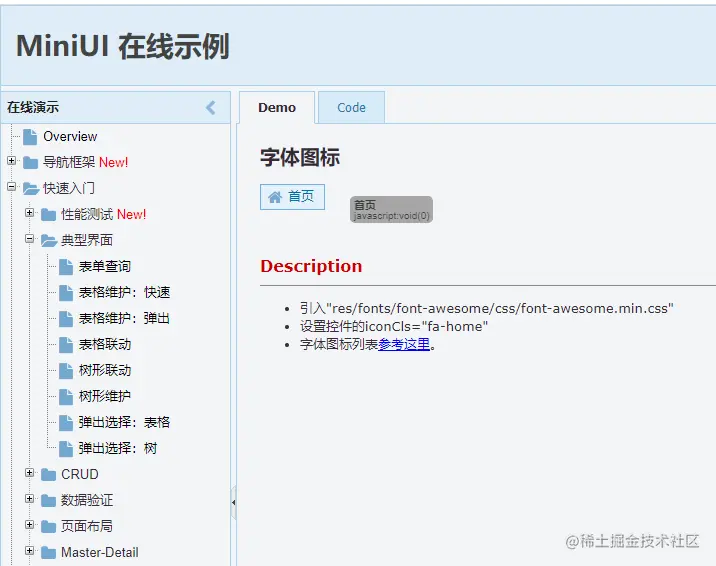Collapse the 快速入门 tree node

coord(12,187)
